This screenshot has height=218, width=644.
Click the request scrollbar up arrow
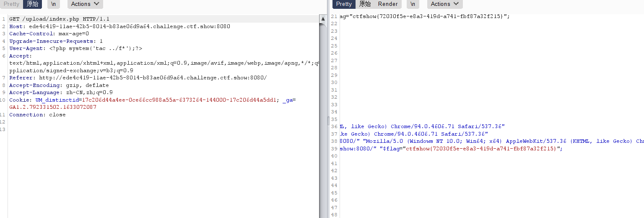pyautogui.click(x=323, y=19)
